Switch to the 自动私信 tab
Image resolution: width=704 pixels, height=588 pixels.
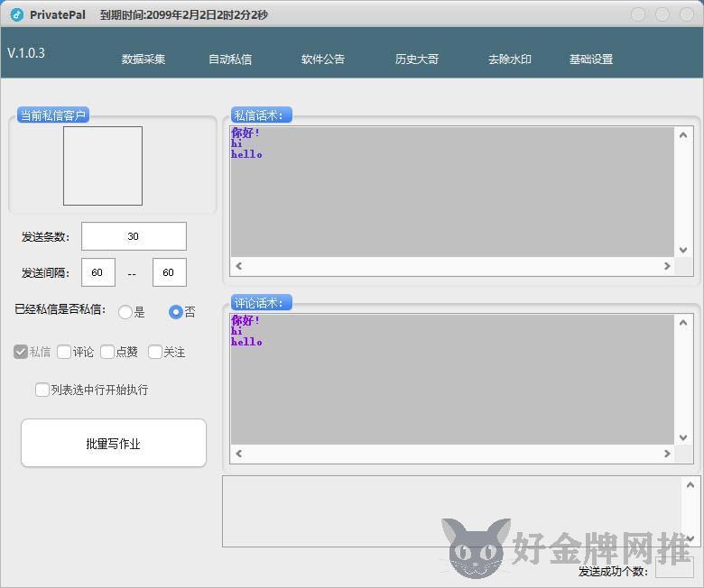tap(230, 60)
